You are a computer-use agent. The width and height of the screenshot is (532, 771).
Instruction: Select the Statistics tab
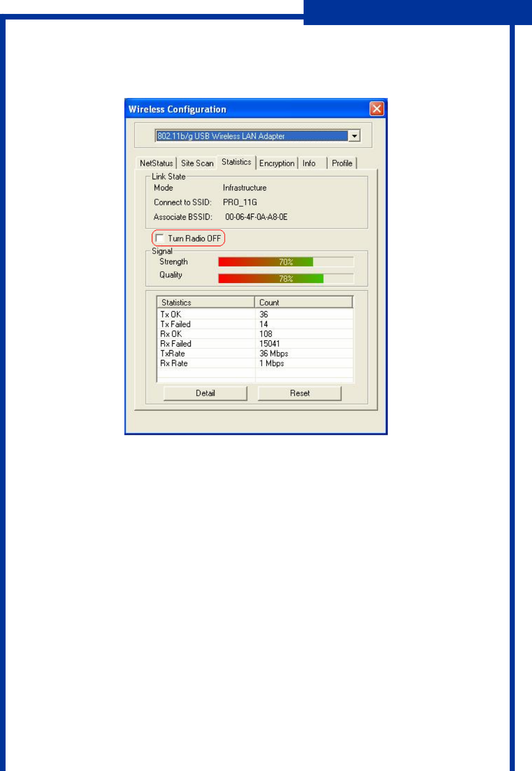click(236, 162)
